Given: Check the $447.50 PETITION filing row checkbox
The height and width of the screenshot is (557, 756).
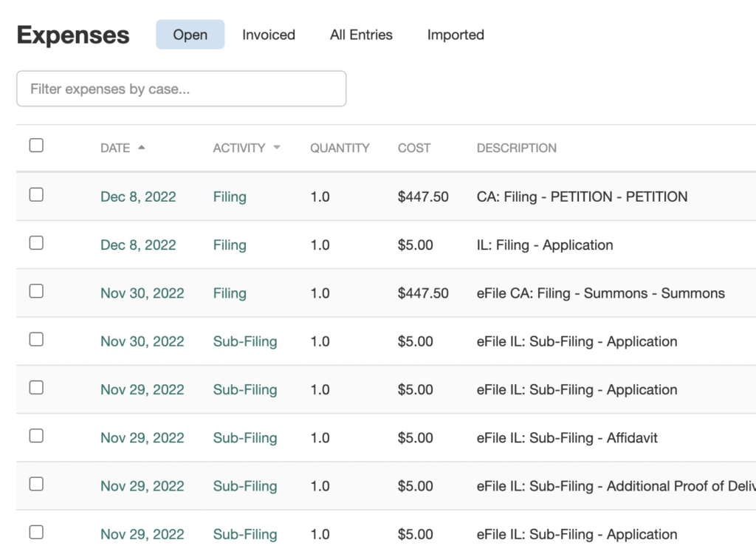Looking at the screenshot, I should tap(36, 195).
